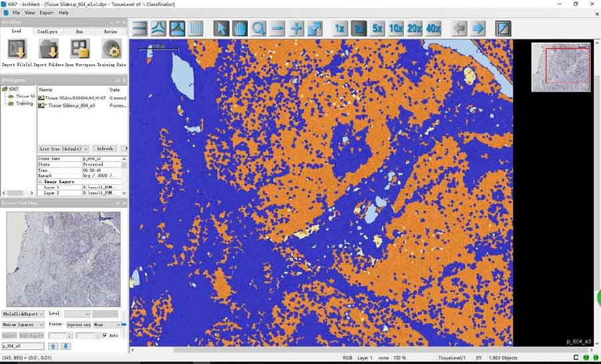
Task: Click the Open Workspace icon
Action: (79, 49)
